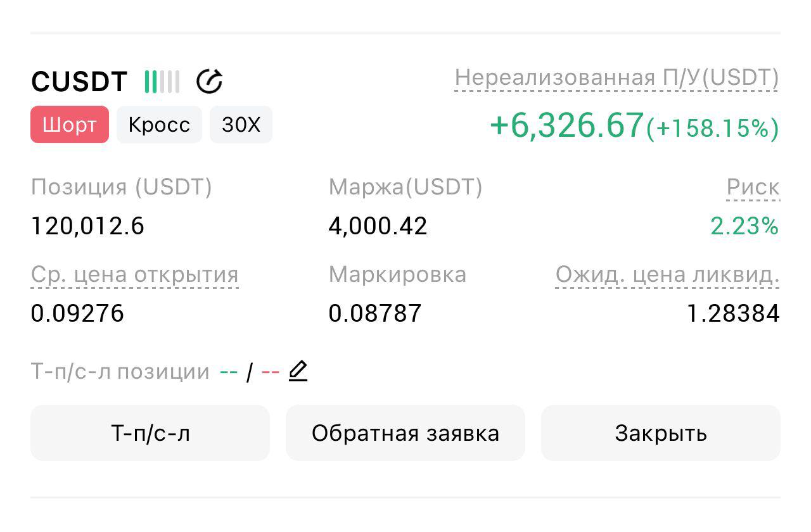Open the CUSDT trading pair
This screenshot has height=532, width=811.
click(79, 82)
